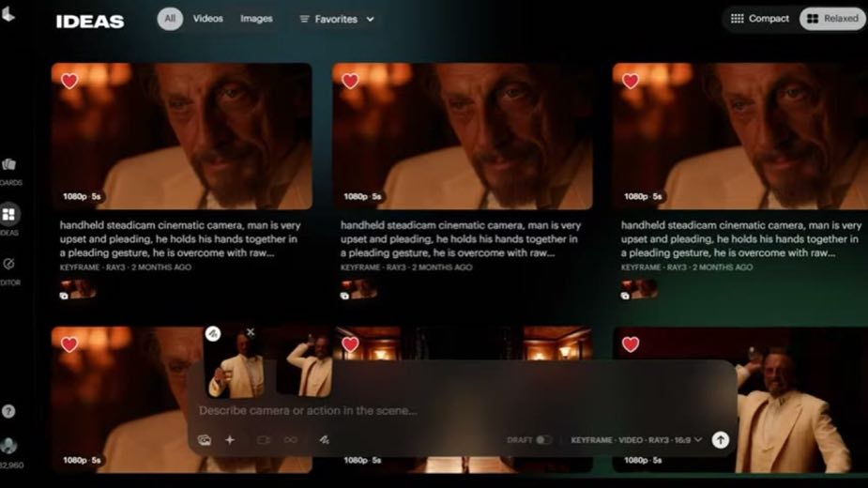Image resolution: width=868 pixels, height=488 pixels.
Task: Select the start keyframe image in prompt box
Action: coord(236,363)
